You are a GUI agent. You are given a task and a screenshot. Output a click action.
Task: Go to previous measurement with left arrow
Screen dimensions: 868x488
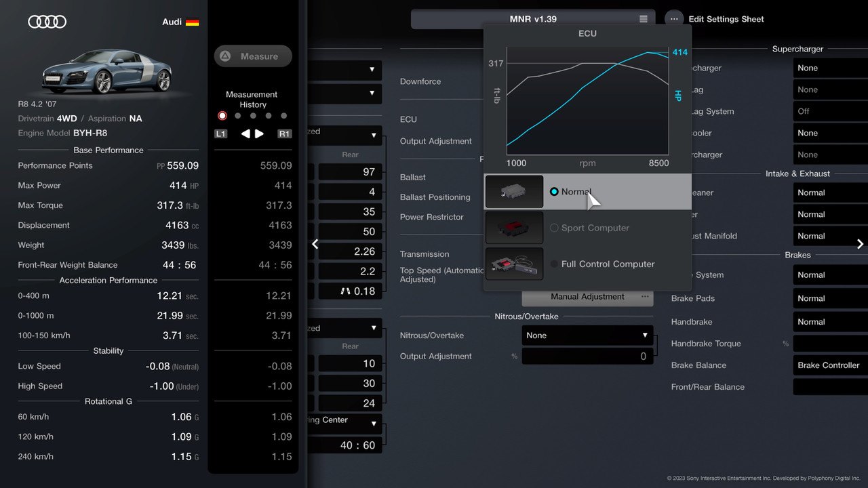pyautogui.click(x=245, y=134)
